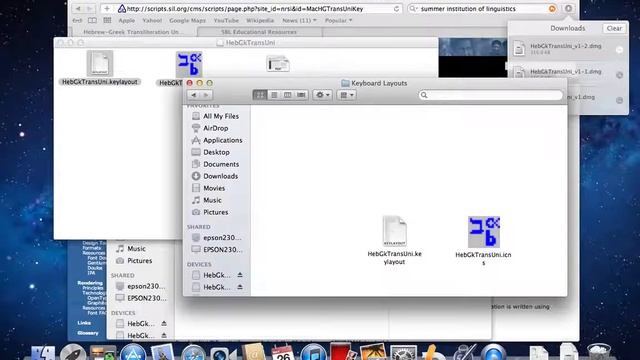Open the Yahoo! bookmark in Safari
This screenshot has width=640, height=360.
point(152,20)
